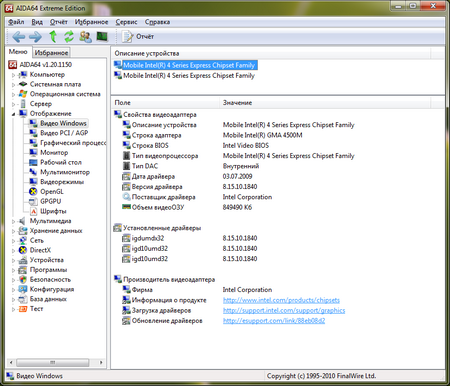
Task: Click the Видеорежимы tree icon
Action: click(33, 182)
